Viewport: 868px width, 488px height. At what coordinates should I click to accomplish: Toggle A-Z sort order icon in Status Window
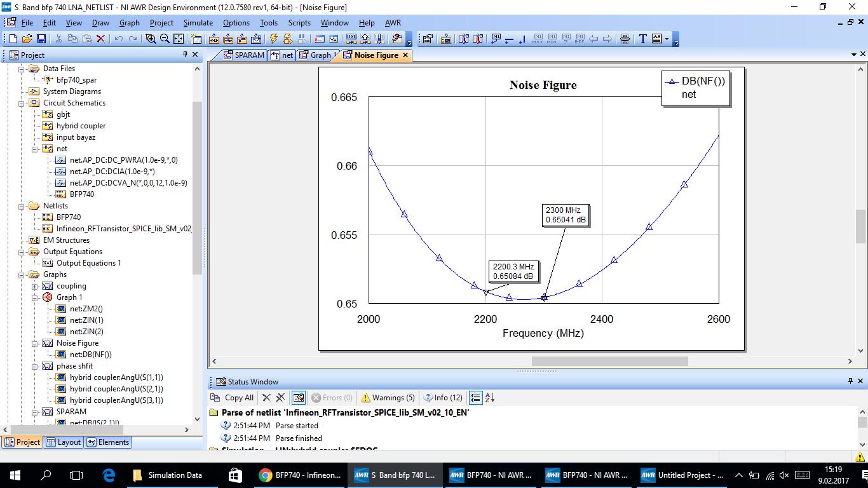pos(490,398)
